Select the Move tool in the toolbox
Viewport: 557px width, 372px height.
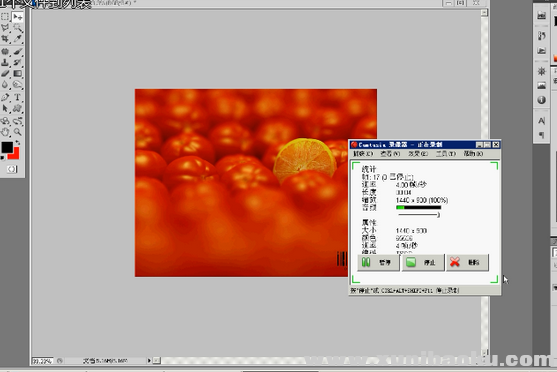coord(17,17)
